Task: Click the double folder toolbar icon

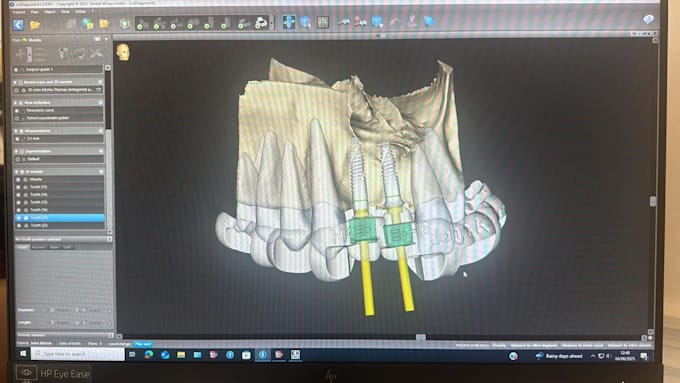Action: [105, 23]
